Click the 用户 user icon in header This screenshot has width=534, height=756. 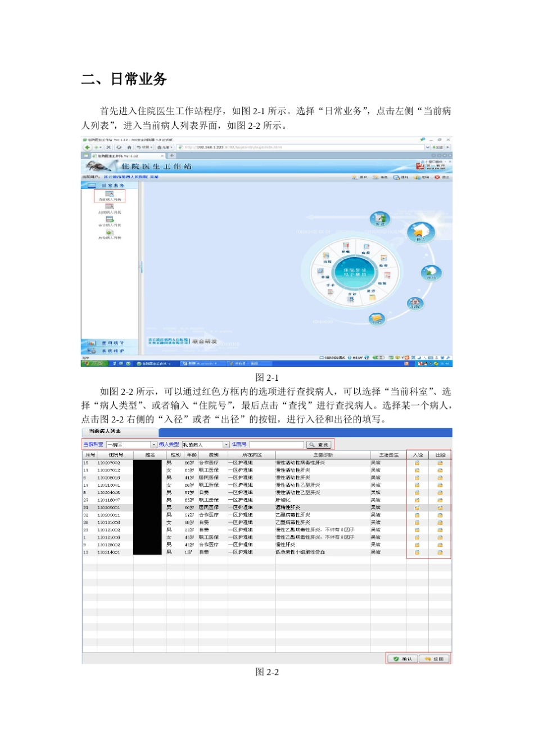click(x=360, y=177)
